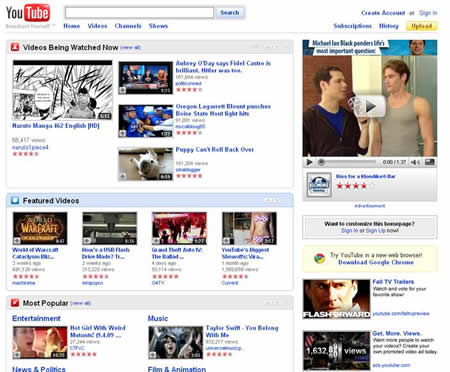Click the Download Google Chrome link
450x372 pixels.
tap(376, 262)
